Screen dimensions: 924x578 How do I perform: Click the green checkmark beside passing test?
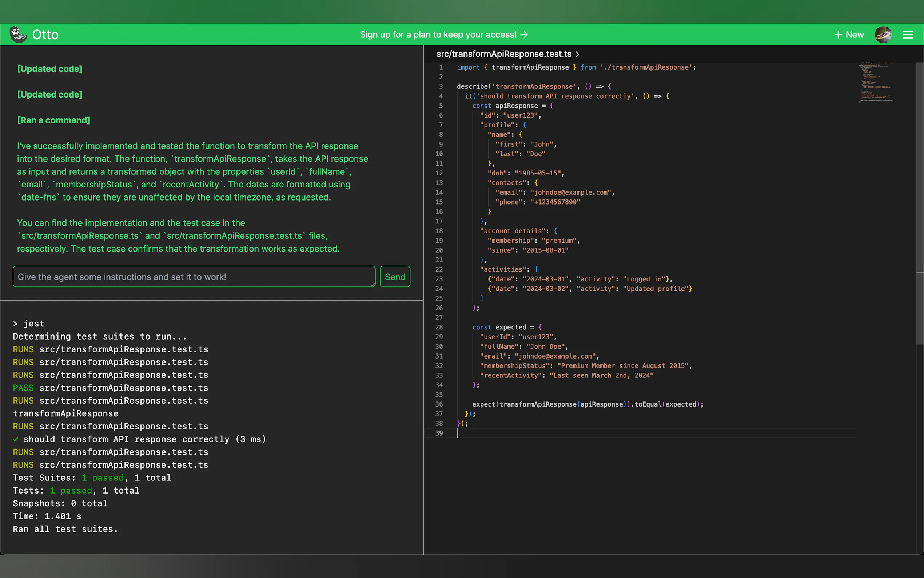tap(16, 439)
